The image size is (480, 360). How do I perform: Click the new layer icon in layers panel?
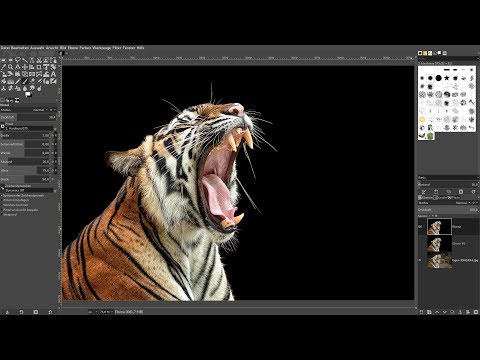pos(421,312)
